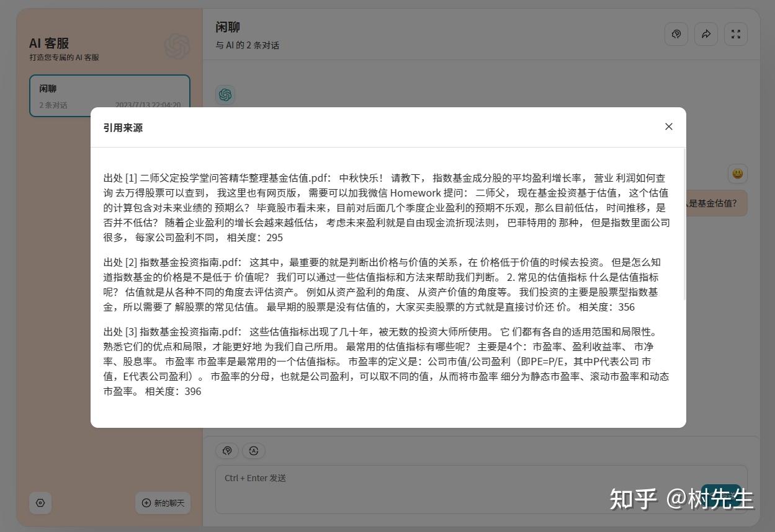775x532 pixels.
Task: Click the send button in message box
Action: click(721, 494)
